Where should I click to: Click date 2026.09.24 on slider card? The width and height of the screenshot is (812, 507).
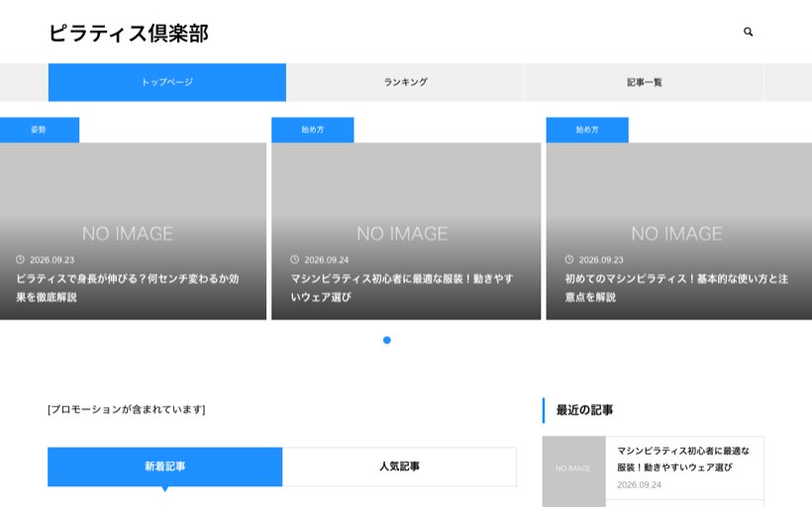(x=326, y=260)
